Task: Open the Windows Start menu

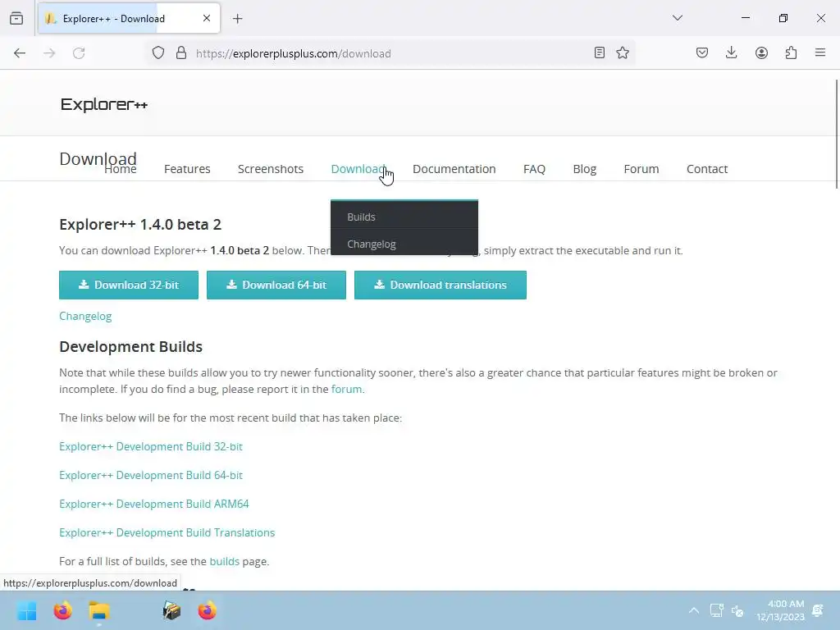Action: pyautogui.click(x=26, y=610)
